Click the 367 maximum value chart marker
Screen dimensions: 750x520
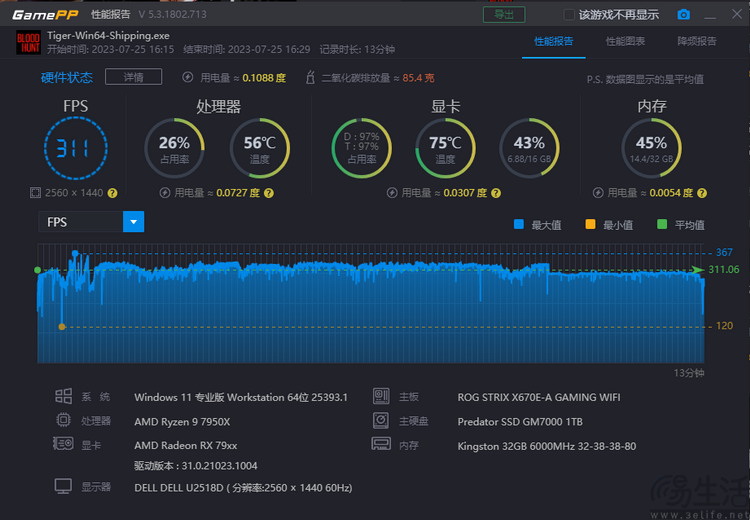pos(75,253)
